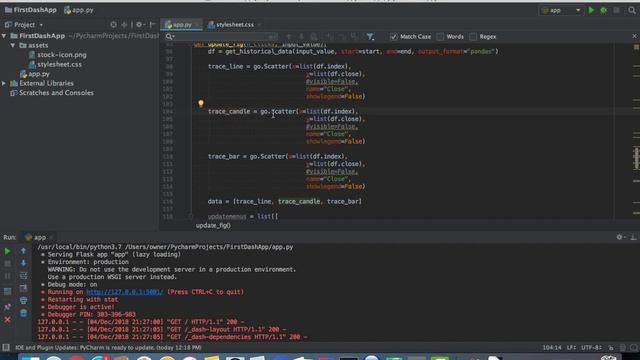Click the 'Debug mode: on' console line

point(72,285)
